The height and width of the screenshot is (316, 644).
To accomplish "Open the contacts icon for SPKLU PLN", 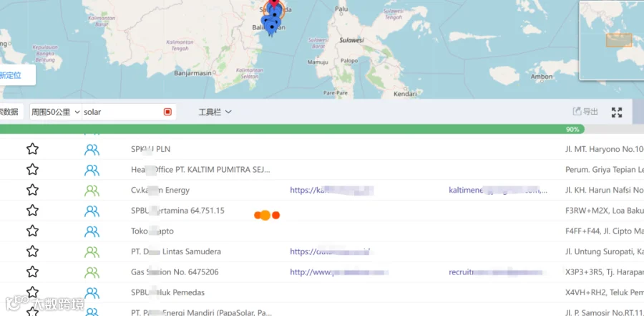I will point(92,149).
